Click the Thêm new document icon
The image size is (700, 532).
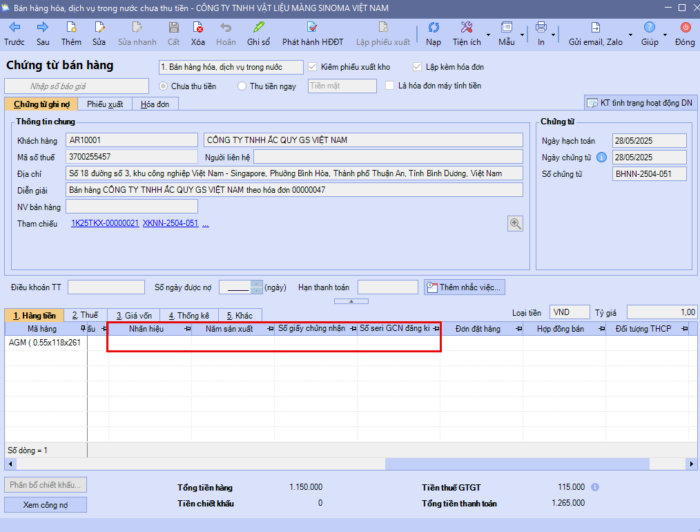[71, 27]
